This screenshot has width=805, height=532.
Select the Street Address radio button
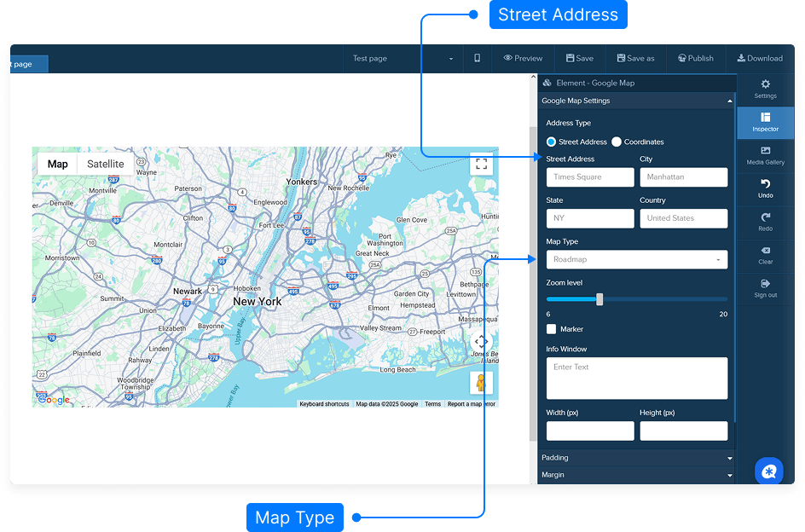(x=551, y=142)
